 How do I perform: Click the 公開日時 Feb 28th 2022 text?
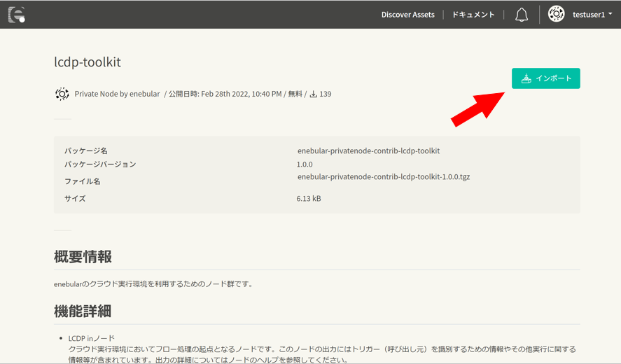click(x=225, y=94)
